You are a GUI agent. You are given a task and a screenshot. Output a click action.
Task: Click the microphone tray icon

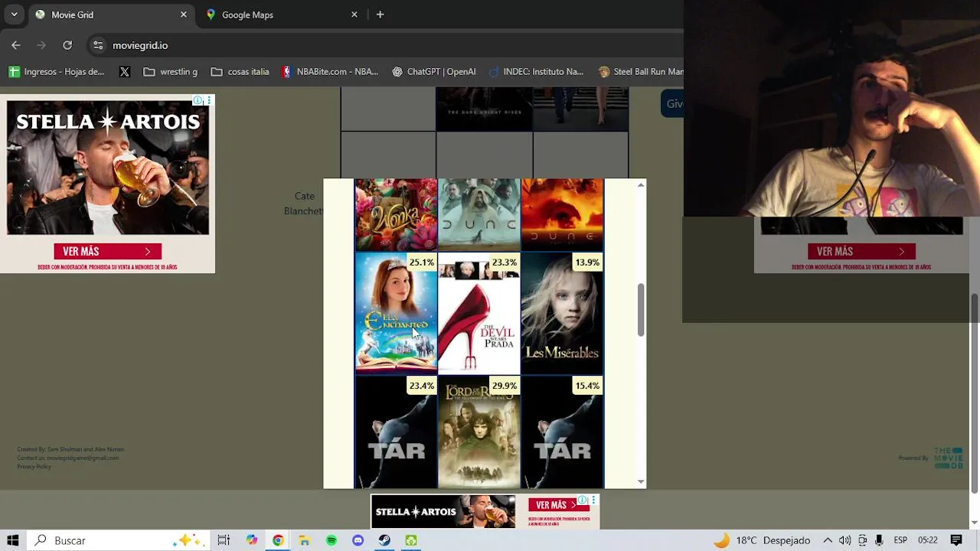[878, 540]
